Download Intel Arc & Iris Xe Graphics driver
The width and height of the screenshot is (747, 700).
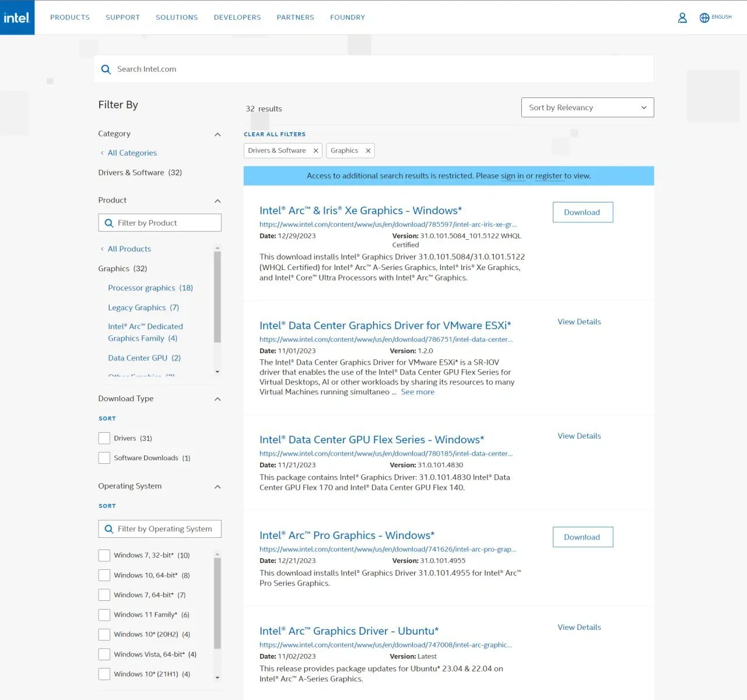(x=583, y=212)
